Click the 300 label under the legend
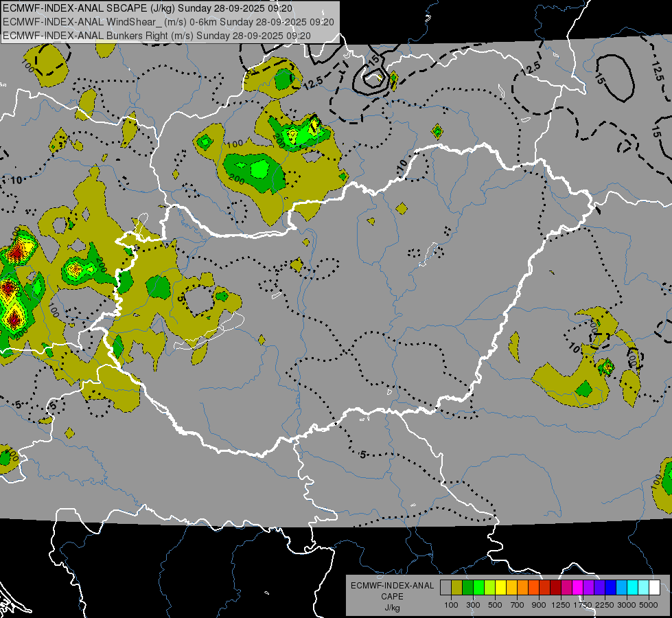The height and width of the screenshot is (618, 672). 473,605
